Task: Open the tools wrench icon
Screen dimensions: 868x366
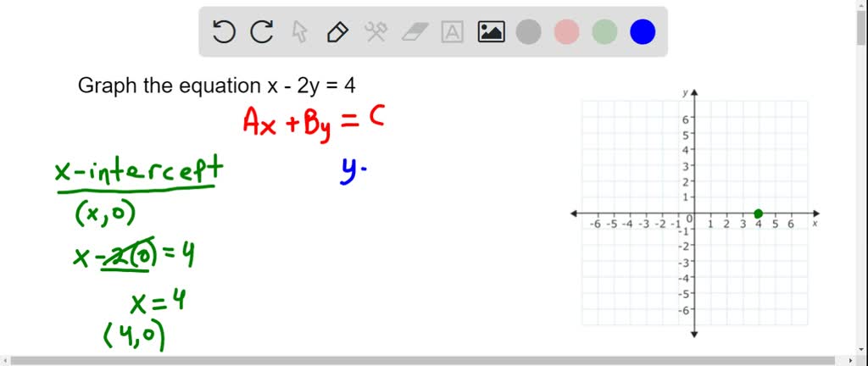Action: tap(376, 32)
